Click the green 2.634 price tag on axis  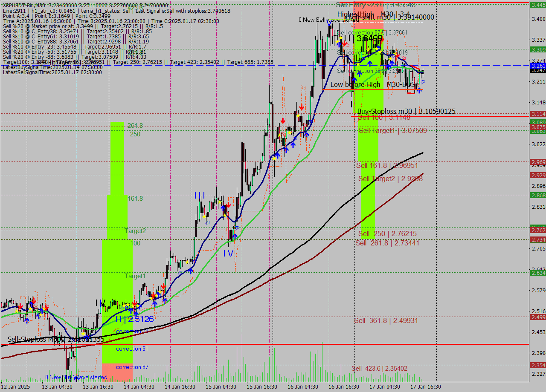[537, 273]
